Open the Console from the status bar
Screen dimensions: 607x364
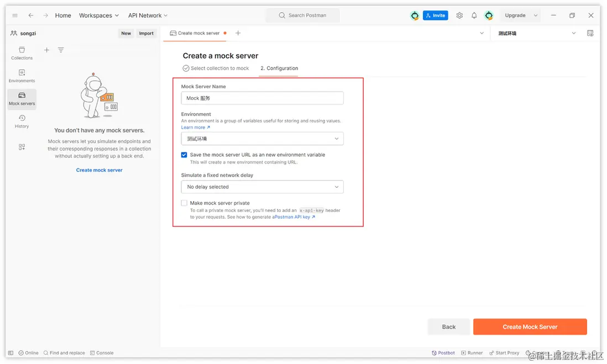click(102, 353)
